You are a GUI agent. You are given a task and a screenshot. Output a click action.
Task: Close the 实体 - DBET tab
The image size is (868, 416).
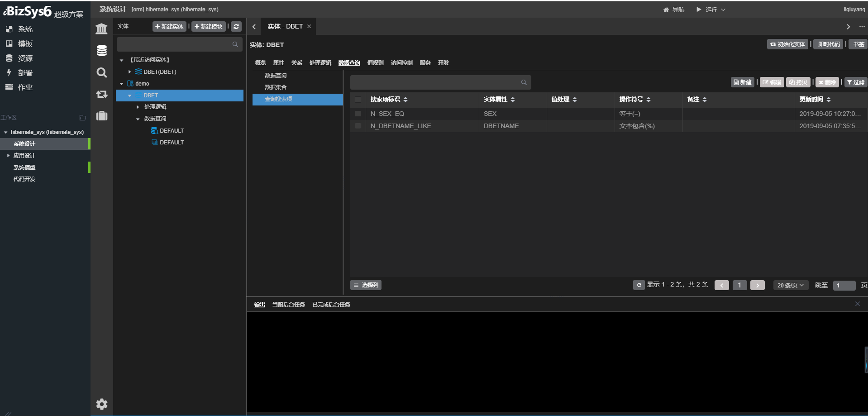pos(309,27)
